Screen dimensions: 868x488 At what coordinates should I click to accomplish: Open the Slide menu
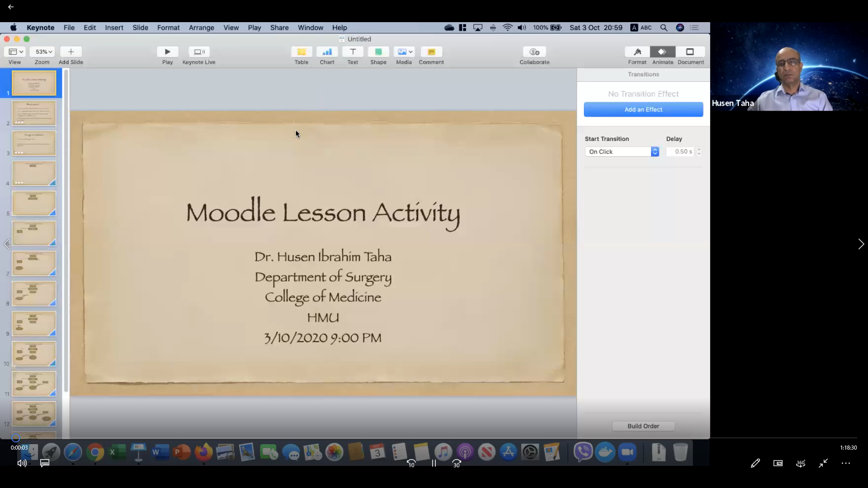pos(140,28)
